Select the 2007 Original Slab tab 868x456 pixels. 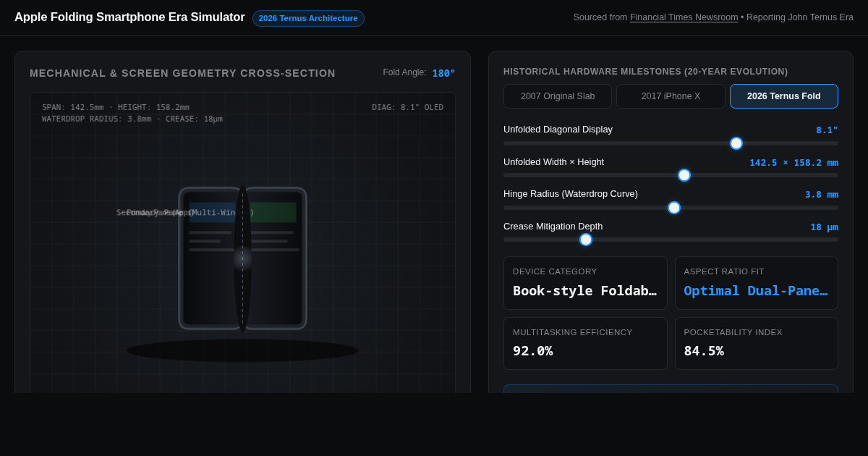(x=558, y=96)
